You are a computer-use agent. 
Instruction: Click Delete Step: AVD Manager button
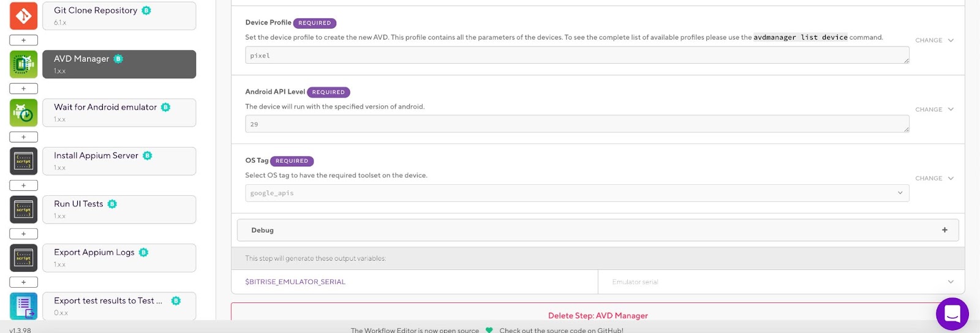[598, 315]
